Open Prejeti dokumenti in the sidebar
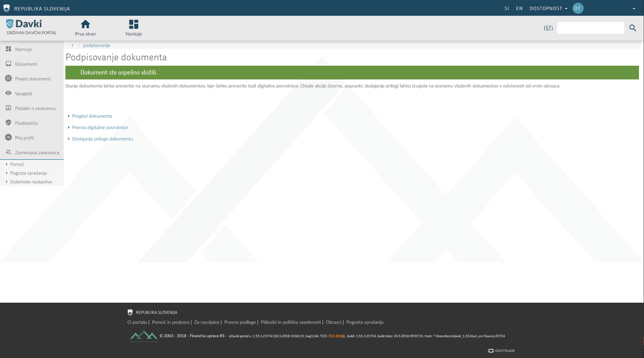 (33, 79)
